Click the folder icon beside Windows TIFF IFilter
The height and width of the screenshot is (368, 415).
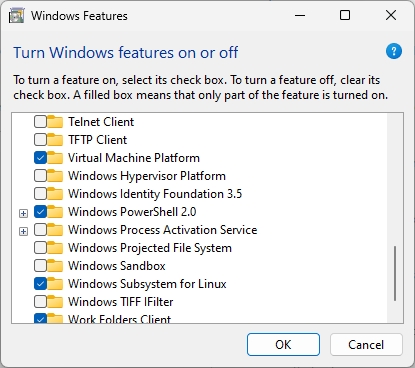pyautogui.click(x=55, y=302)
